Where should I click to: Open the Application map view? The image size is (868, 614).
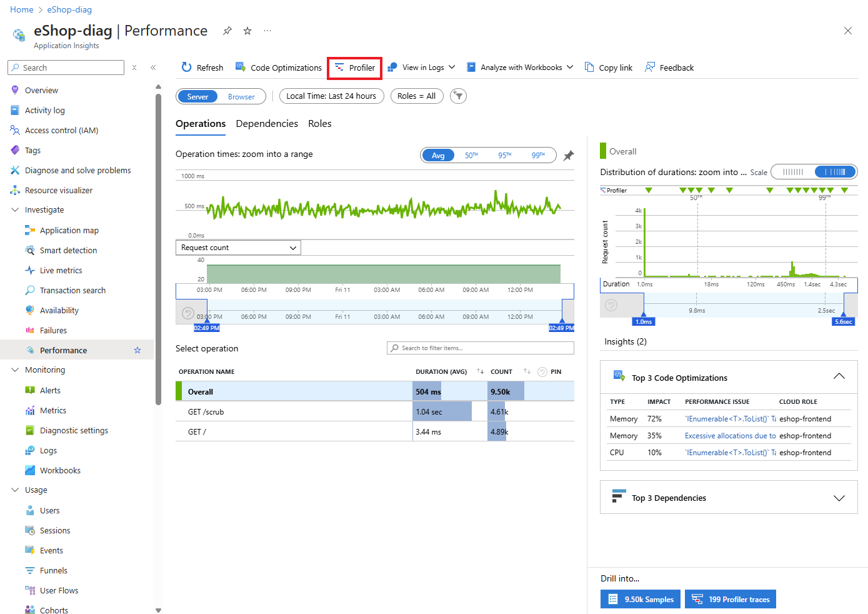[x=69, y=230]
